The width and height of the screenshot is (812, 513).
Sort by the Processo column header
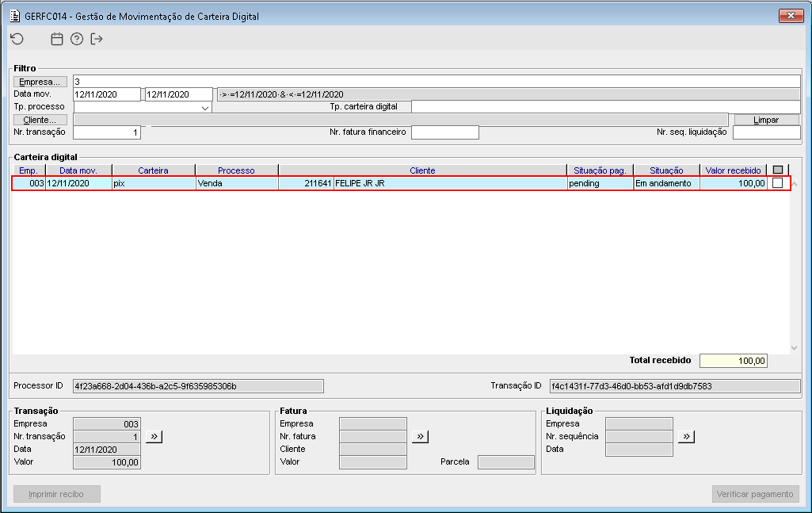coord(237,170)
